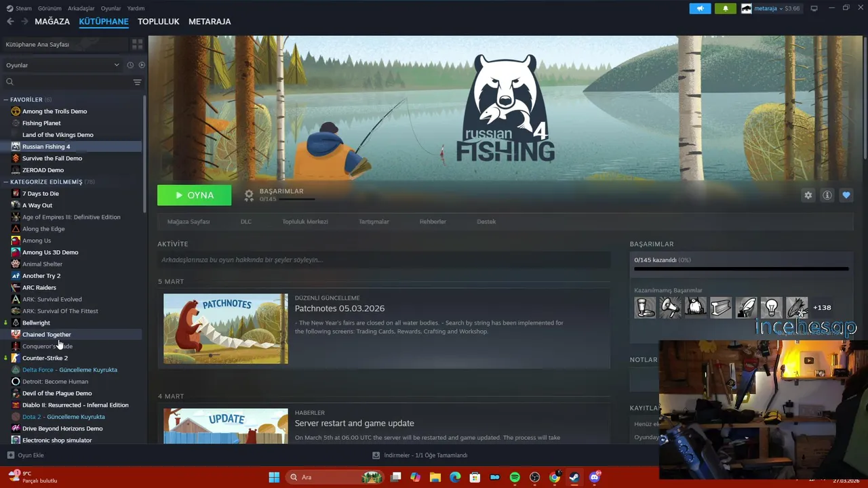Screen dimensions: 868x488
Task: Click the recent activity clock icon
Action: click(x=130, y=65)
